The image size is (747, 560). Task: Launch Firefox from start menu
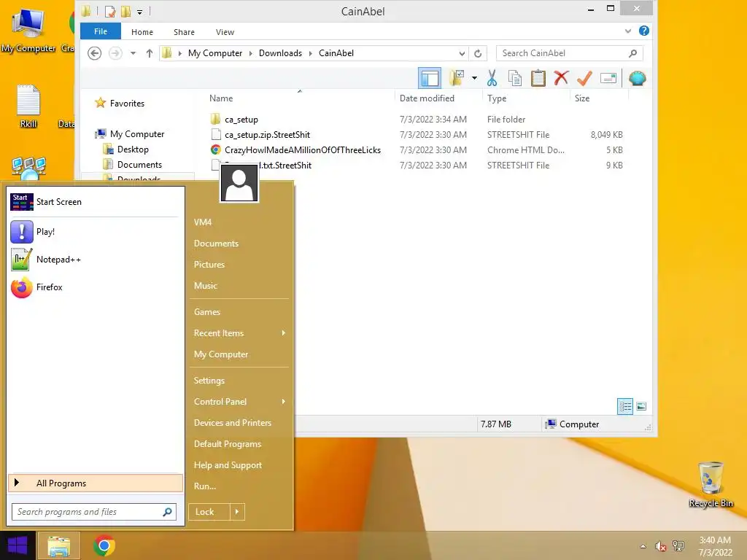coord(96,287)
